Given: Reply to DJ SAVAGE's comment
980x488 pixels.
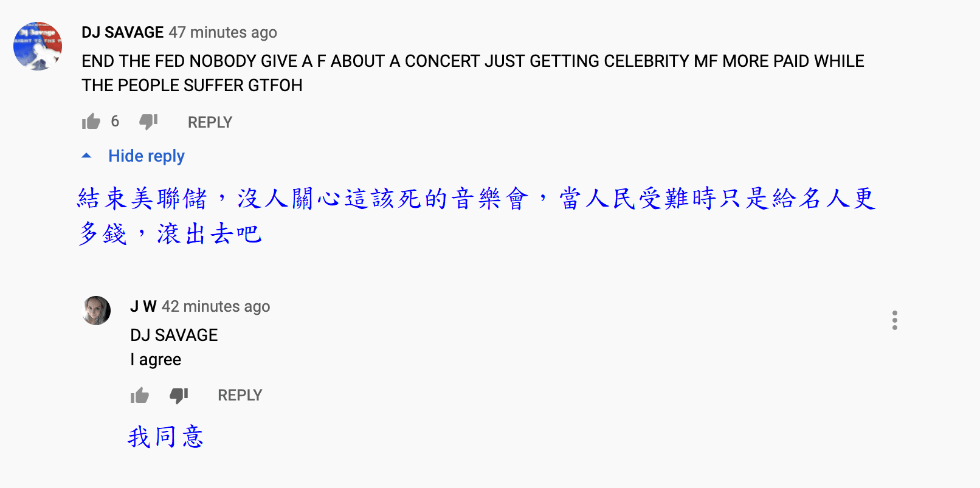Looking at the screenshot, I should tap(210, 122).
